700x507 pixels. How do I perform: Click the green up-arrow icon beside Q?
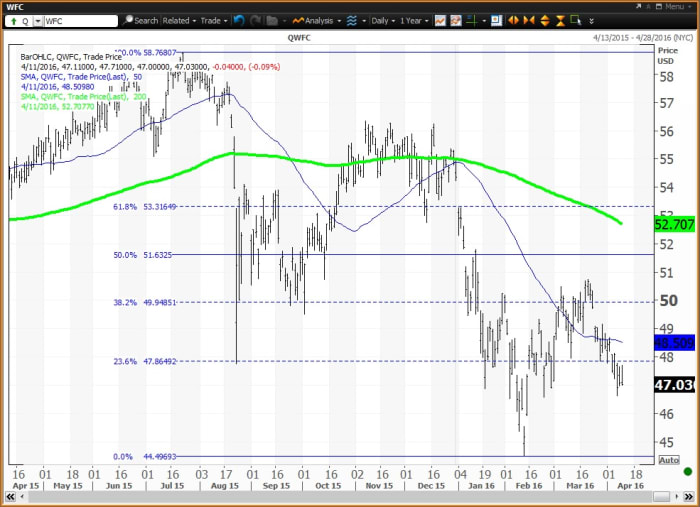click(x=13, y=21)
